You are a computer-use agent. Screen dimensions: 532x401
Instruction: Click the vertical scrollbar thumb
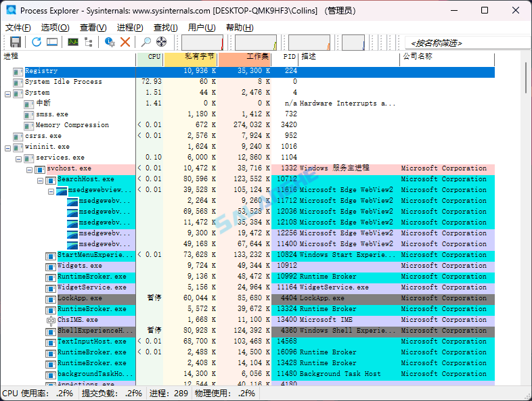[525, 78]
